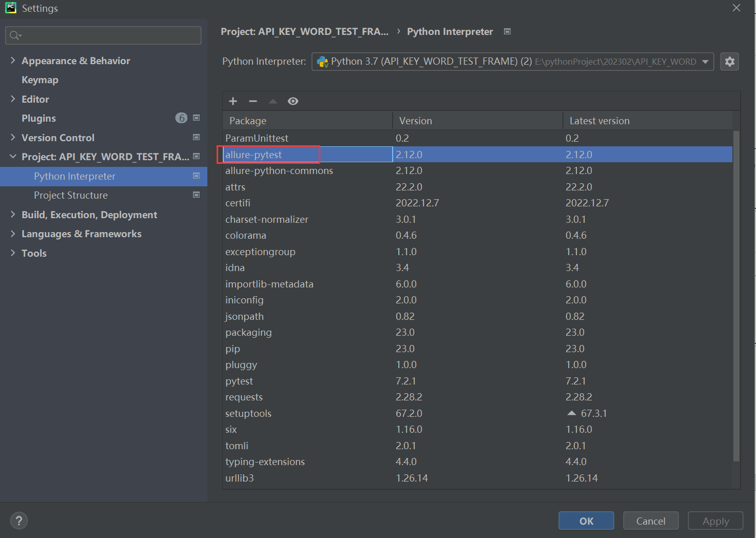Viewport: 756px width, 538px height.
Task: Expand Build, Execution, Deployment section
Action: point(13,215)
